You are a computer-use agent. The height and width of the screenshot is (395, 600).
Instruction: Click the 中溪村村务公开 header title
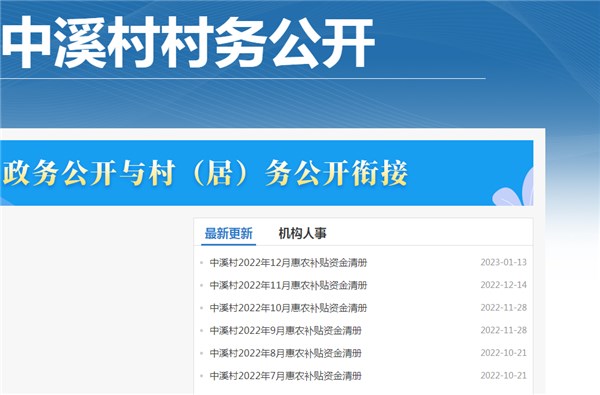188,43
